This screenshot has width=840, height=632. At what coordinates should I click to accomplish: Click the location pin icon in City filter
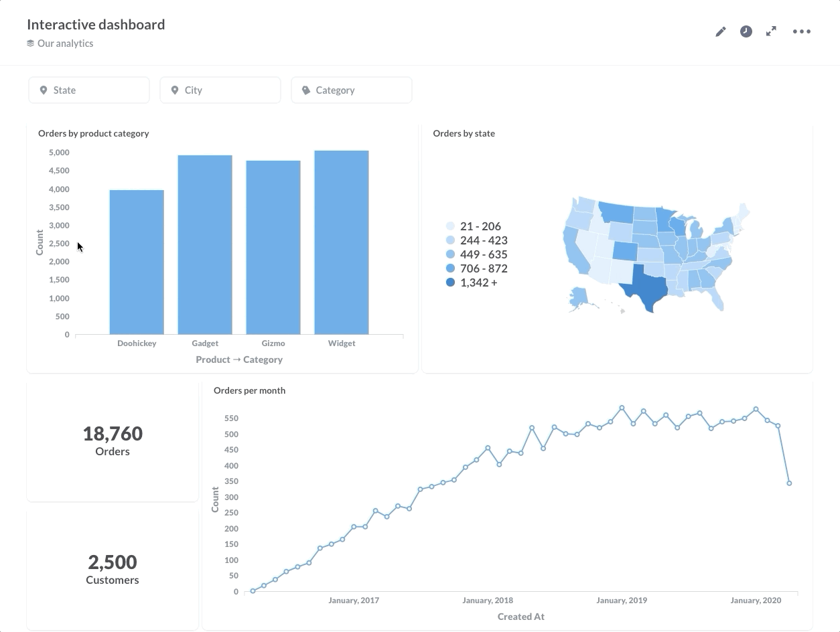point(175,90)
